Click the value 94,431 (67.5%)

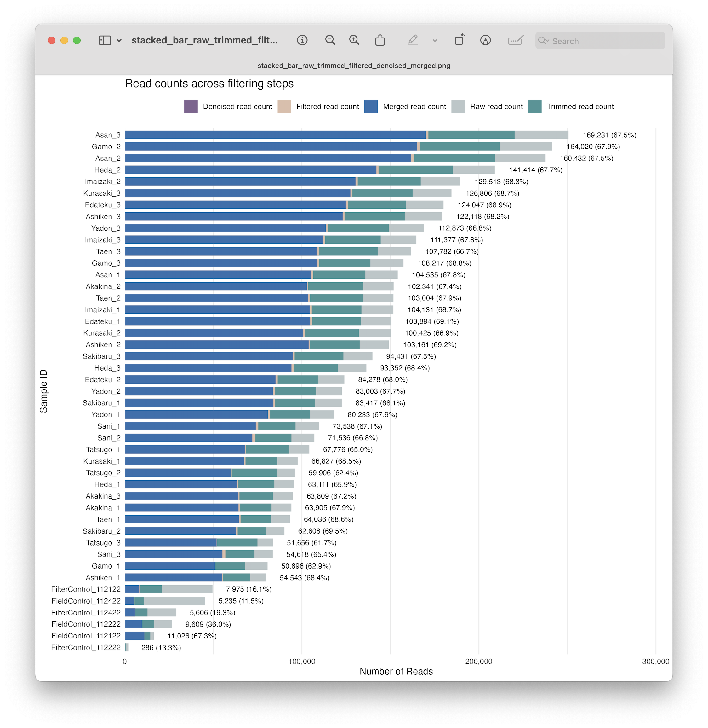point(411,356)
